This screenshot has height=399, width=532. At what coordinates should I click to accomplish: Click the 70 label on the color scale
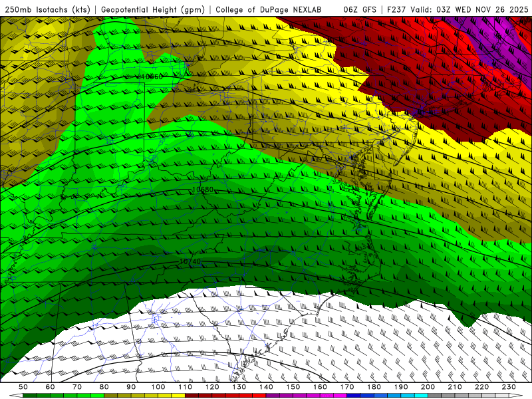click(77, 387)
